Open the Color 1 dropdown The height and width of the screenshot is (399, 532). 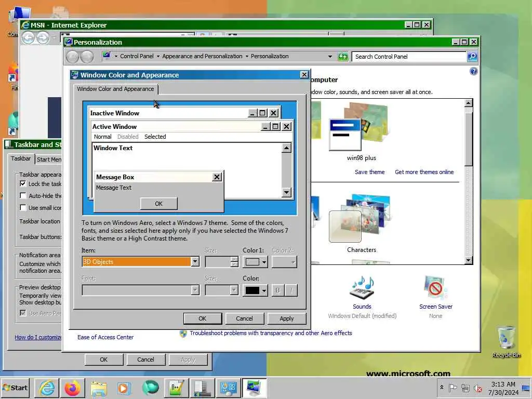(255, 262)
